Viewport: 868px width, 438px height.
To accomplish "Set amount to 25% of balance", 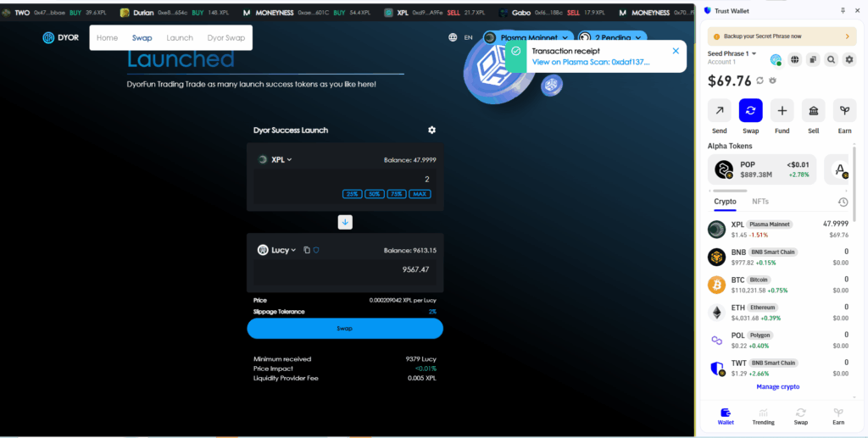I will [352, 194].
